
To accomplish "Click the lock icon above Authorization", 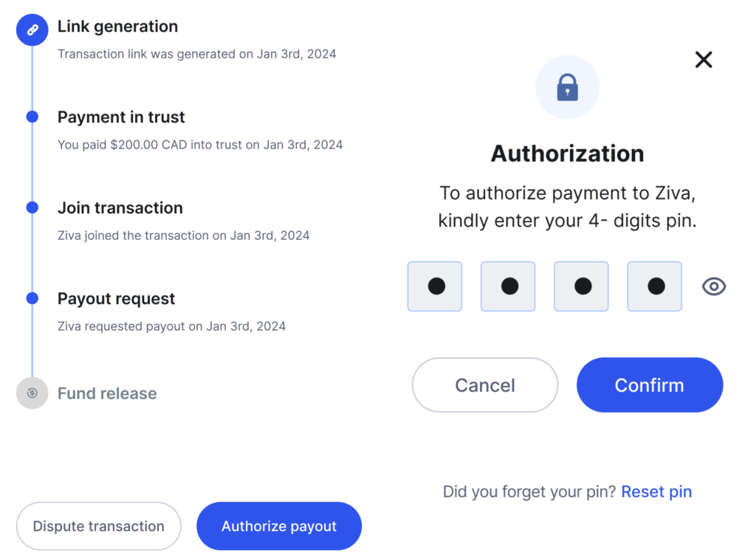I will click(568, 87).
